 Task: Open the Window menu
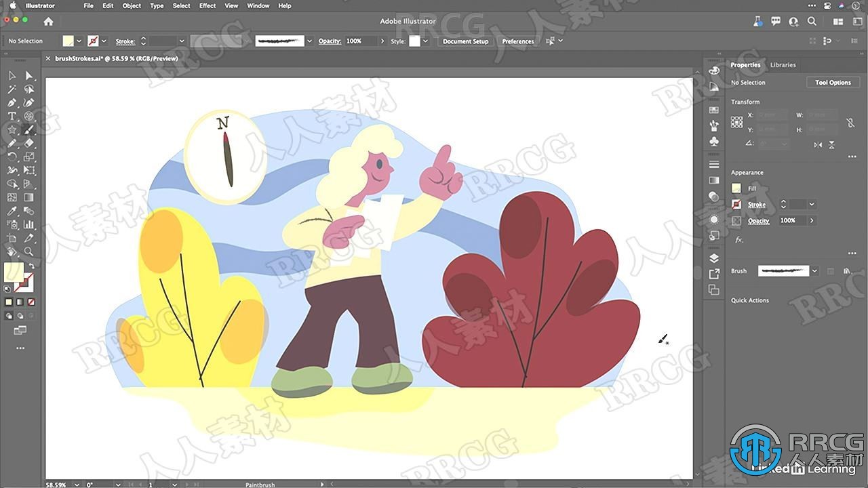[258, 5]
